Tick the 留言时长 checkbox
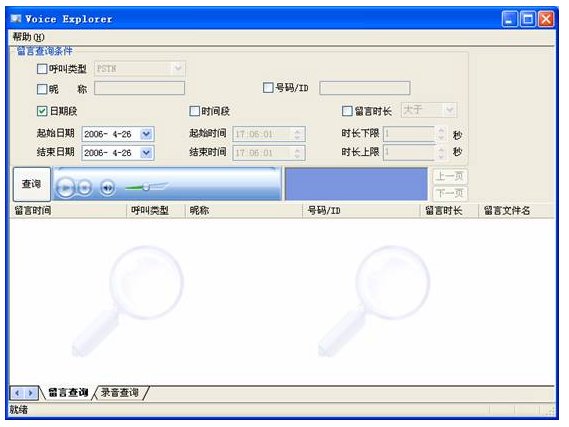Viewport: 569px width, 427px height. point(347,111)
